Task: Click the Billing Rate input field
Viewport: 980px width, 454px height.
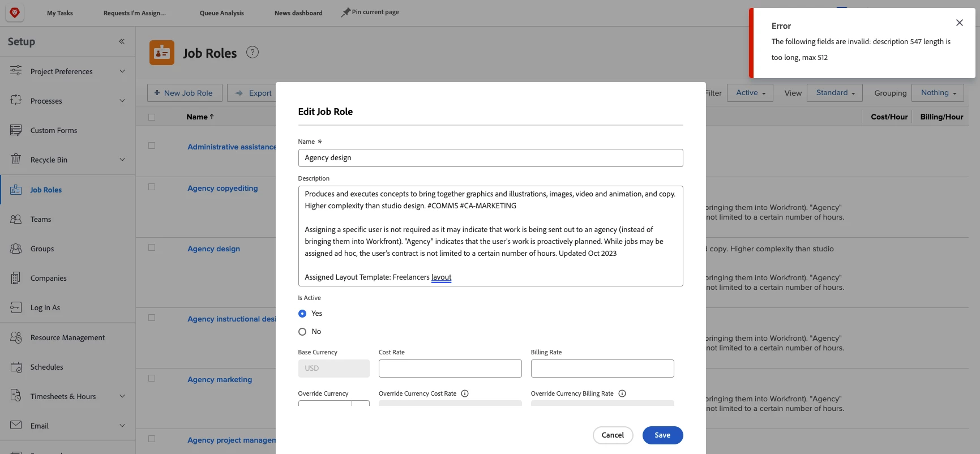Action: coord(602,369)
